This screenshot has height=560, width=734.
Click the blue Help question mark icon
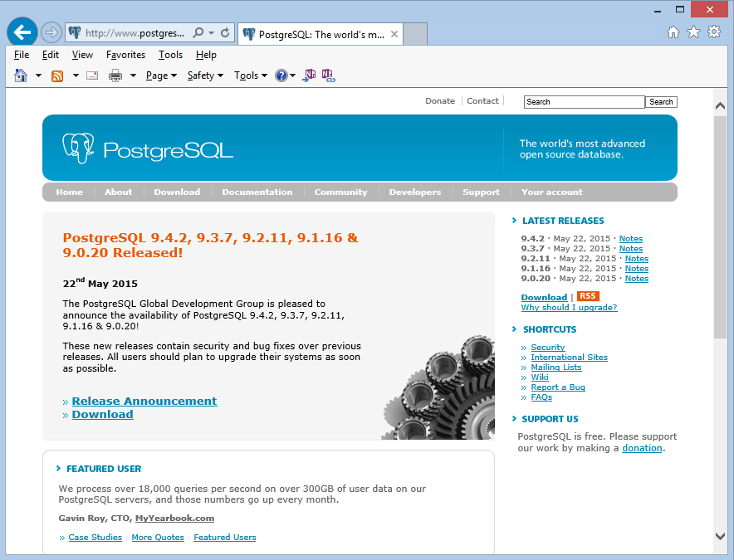coord(281,75)
